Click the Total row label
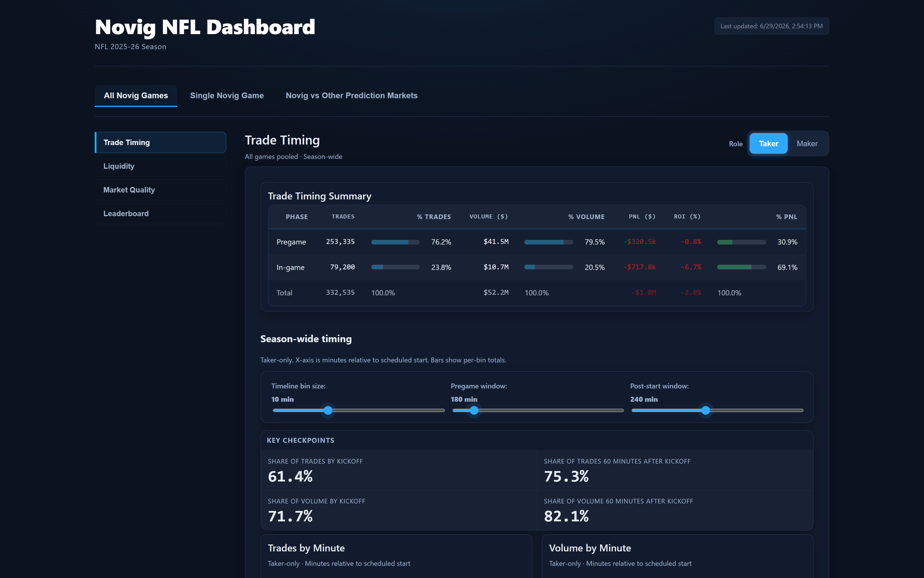This screenshot has width=924, height=578. point(284,293)
